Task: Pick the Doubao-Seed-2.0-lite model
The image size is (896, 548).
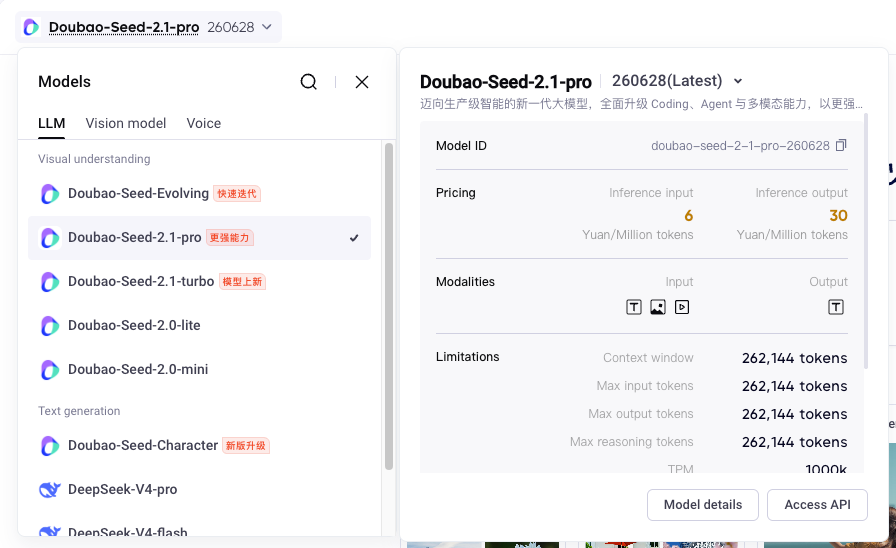Action: pyautogui.click(x=199, y=326)
